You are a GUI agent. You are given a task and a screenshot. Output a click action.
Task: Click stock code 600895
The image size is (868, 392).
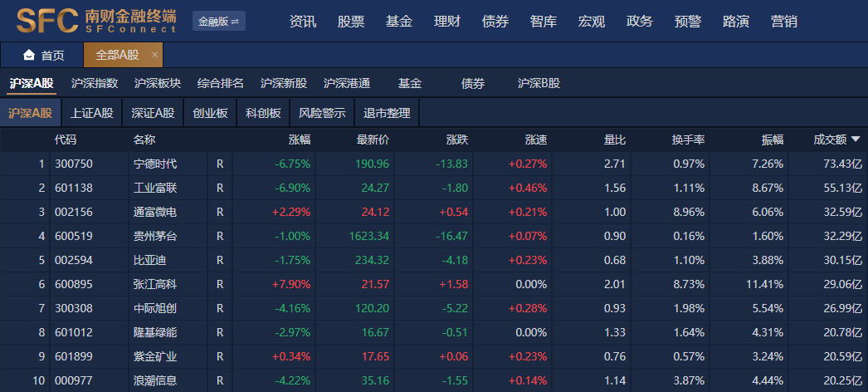[73, 284]
